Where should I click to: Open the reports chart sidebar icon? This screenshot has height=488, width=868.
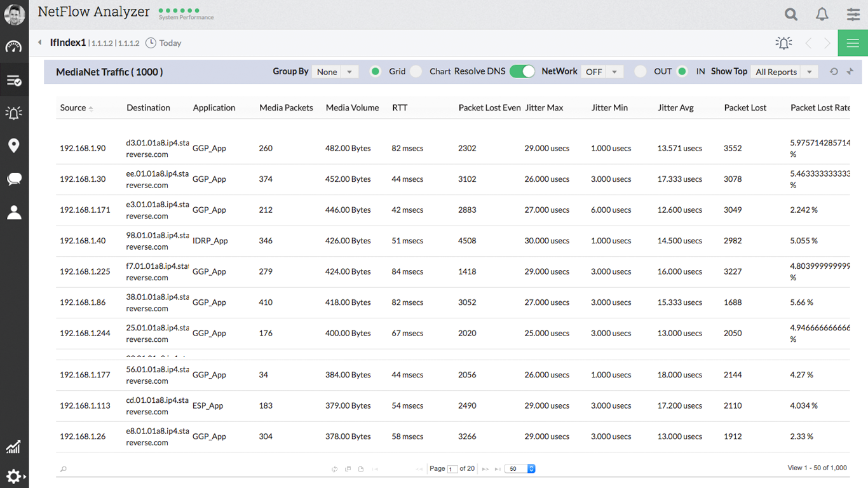tap(13, 447)
